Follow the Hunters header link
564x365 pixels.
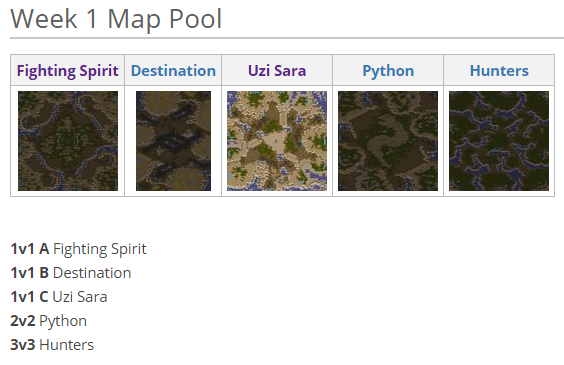point(499,71)
